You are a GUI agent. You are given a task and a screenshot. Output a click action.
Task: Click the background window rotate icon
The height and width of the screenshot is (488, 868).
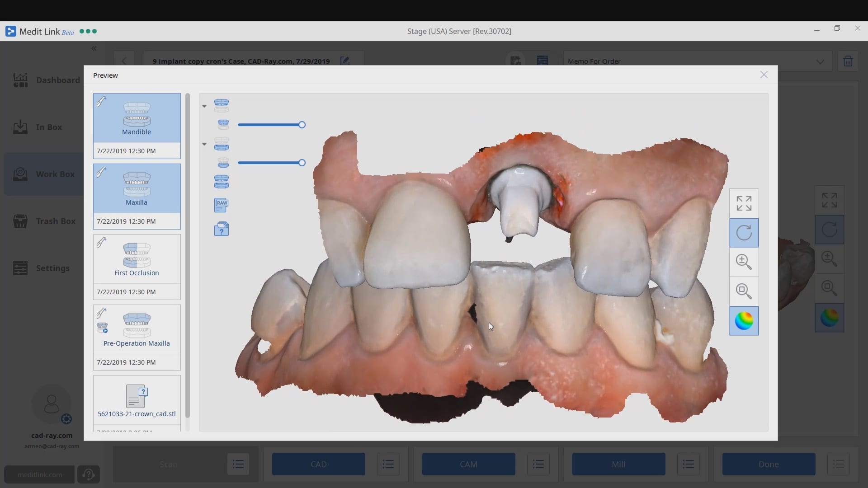pyautogui.click(x=829, y=230)
